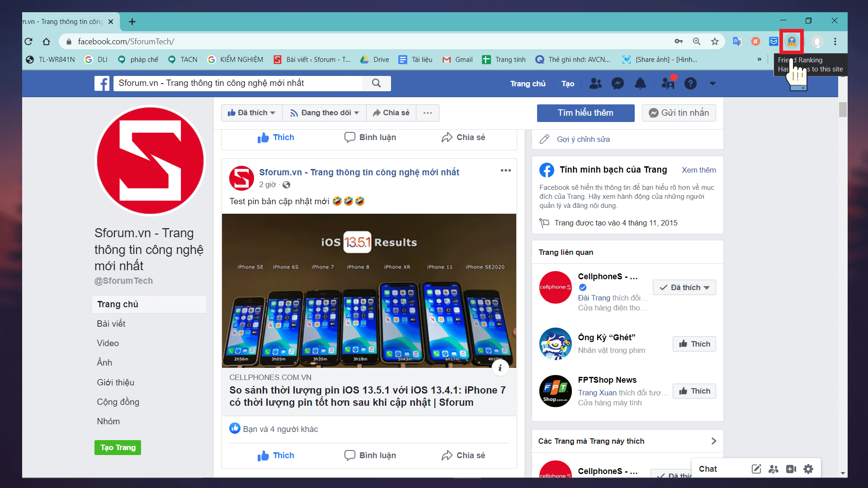Open the Đã thích page dropdown

pos(251,113)
